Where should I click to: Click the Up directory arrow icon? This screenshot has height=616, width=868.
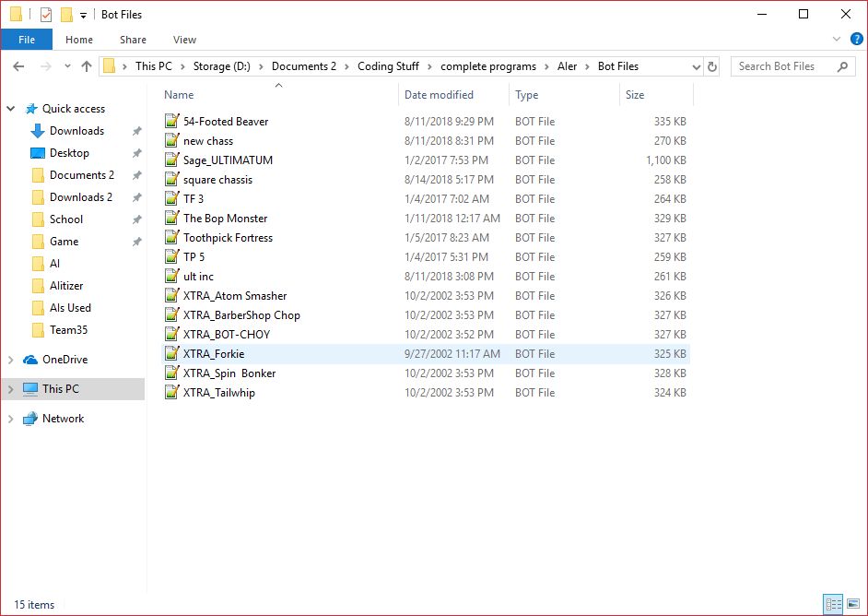pyautogui.click(x=87, y=66)
